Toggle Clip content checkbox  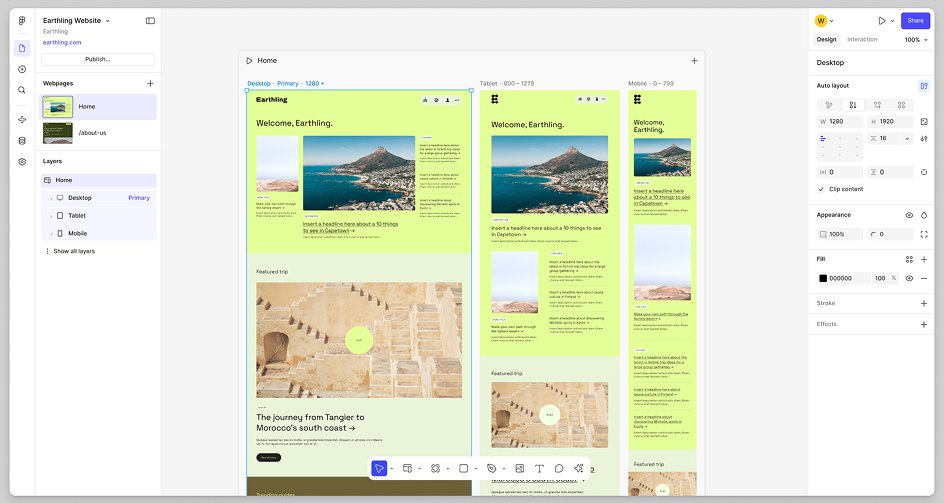pos(821,189)
